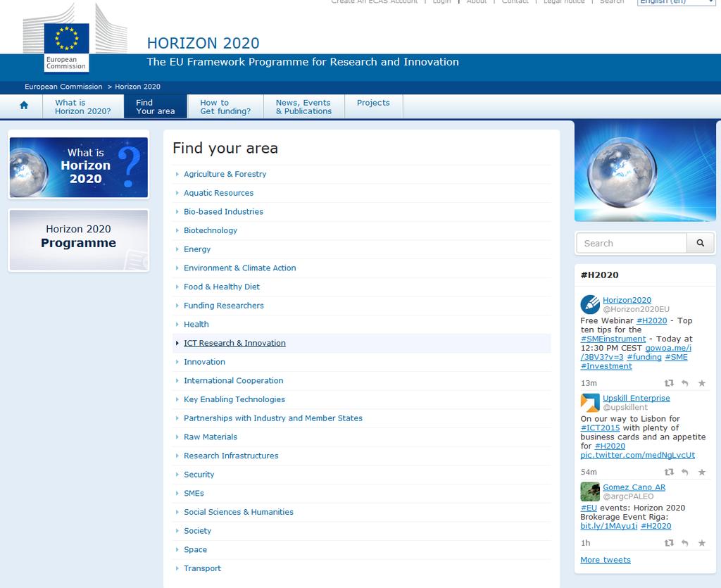Open the language selector dropdown
The image size is (721, 588).
point(677,2)
